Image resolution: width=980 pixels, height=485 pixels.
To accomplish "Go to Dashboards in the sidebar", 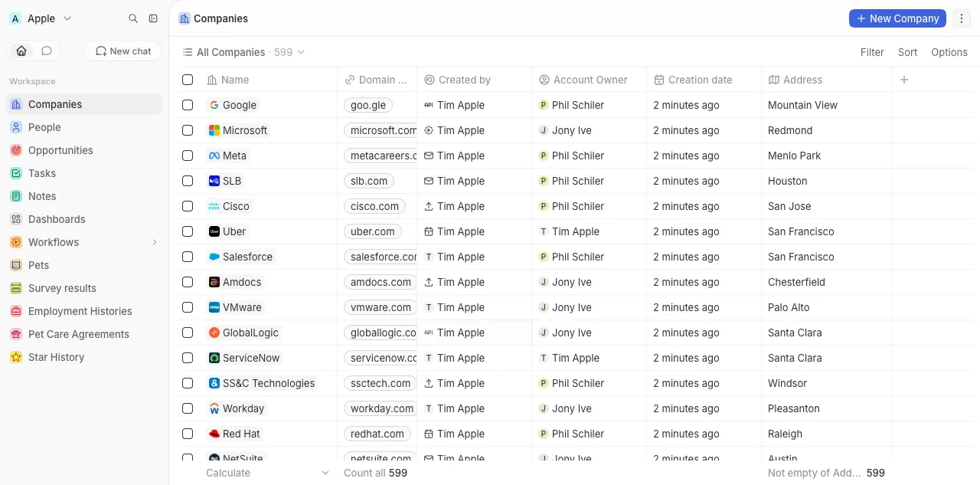I will pos(84,219).
